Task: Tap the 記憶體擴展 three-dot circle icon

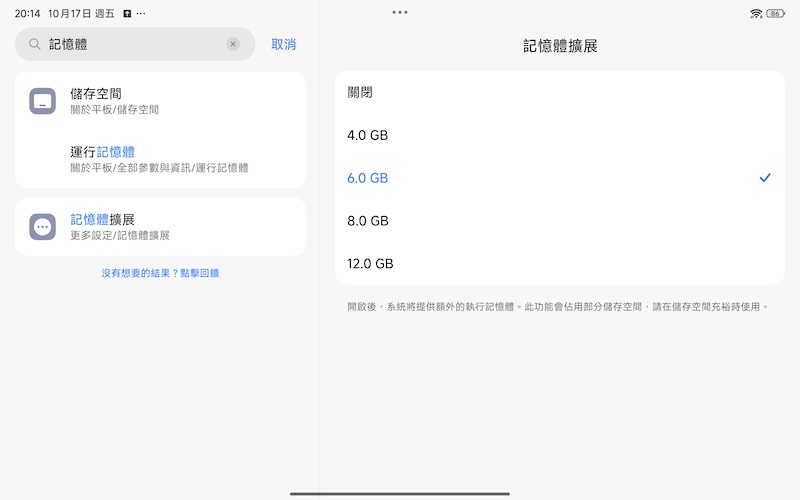Action: coord(42,227)
